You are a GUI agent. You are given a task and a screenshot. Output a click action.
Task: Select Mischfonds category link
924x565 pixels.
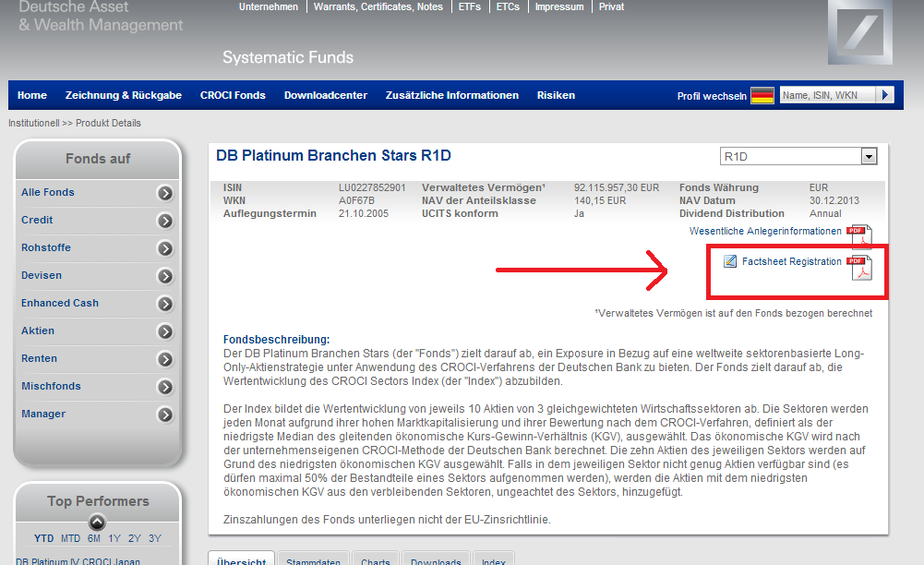[x=52, y=386]
